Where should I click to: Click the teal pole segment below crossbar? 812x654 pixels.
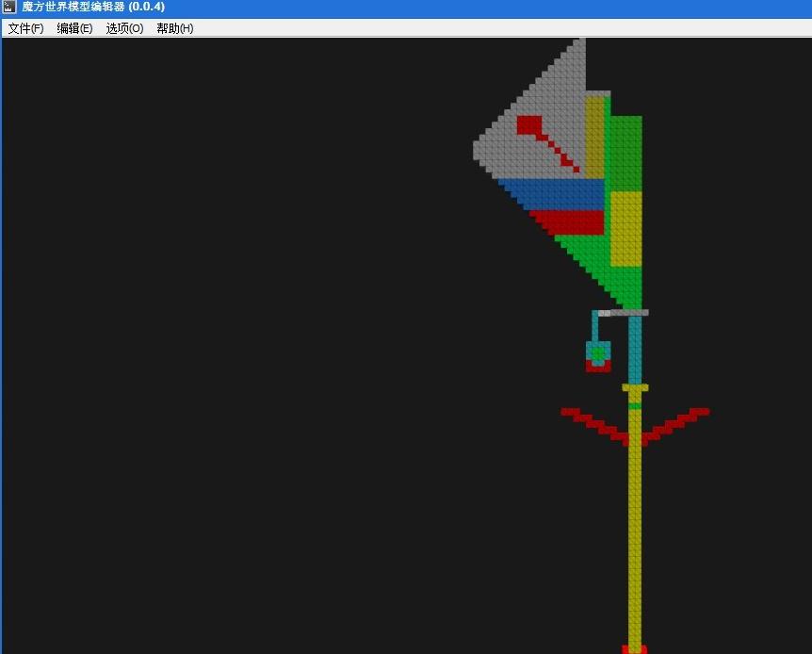coord(635,350)
